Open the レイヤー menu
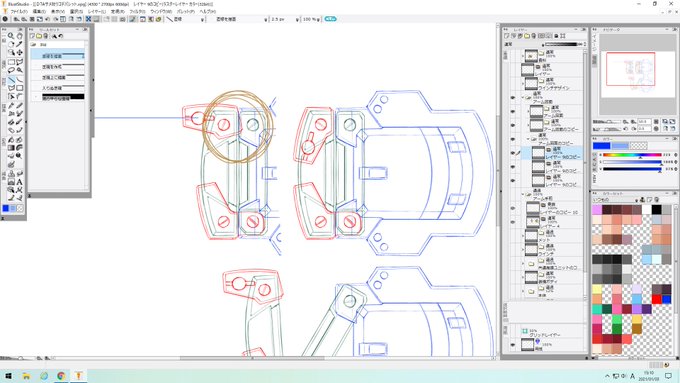Image resolution: width=680 pixels, height=383 pixels. click(x=96, y=11)
